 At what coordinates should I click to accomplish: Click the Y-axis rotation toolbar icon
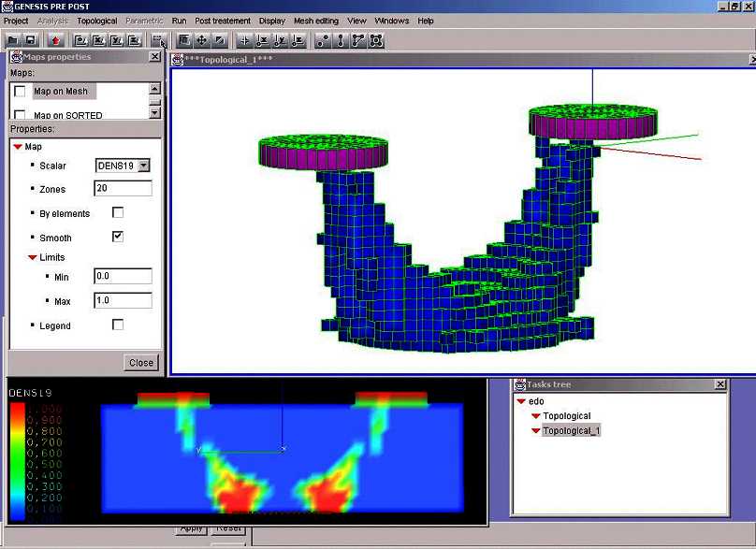[x=281, y=40]
